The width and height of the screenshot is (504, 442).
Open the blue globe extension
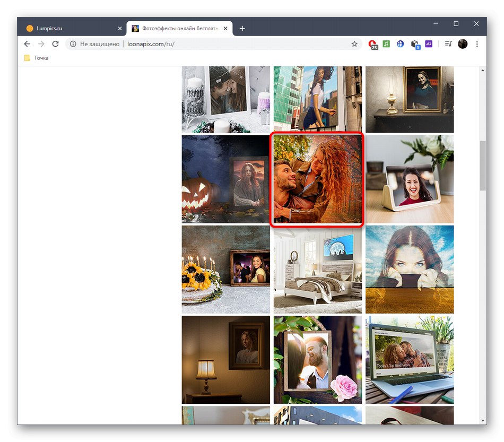coord(400,44)
